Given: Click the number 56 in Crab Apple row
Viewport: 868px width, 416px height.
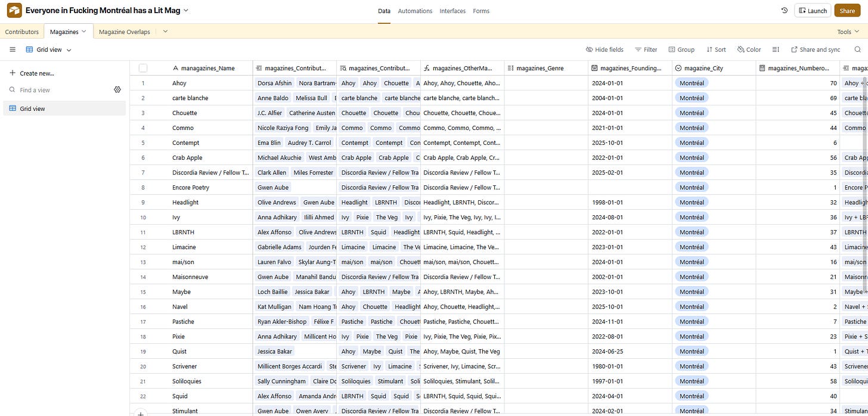Looking at the screenshot, I should click(833, 157).
